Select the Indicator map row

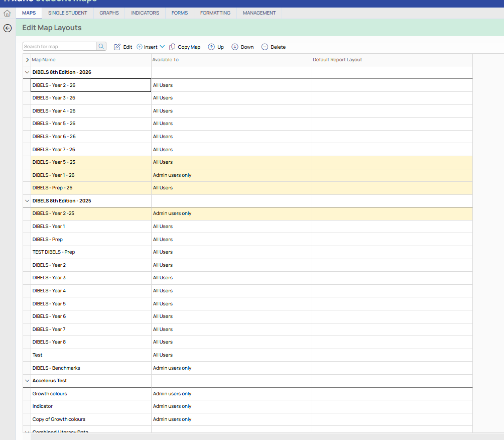coord(247,406)
